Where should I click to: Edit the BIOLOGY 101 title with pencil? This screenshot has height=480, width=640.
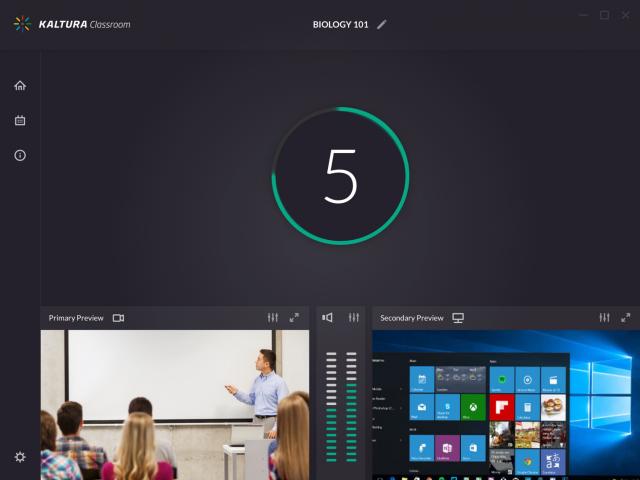382,24
